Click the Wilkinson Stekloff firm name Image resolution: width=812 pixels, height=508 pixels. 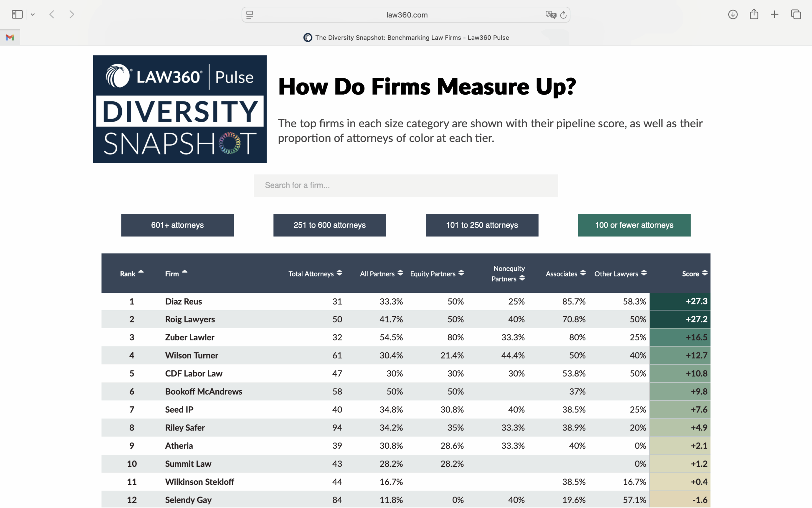[x=200, y=482]
